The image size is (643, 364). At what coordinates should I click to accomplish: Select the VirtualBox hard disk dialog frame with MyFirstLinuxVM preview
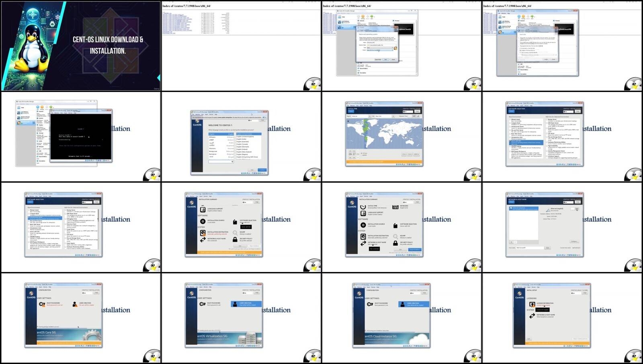coord(563,46)
